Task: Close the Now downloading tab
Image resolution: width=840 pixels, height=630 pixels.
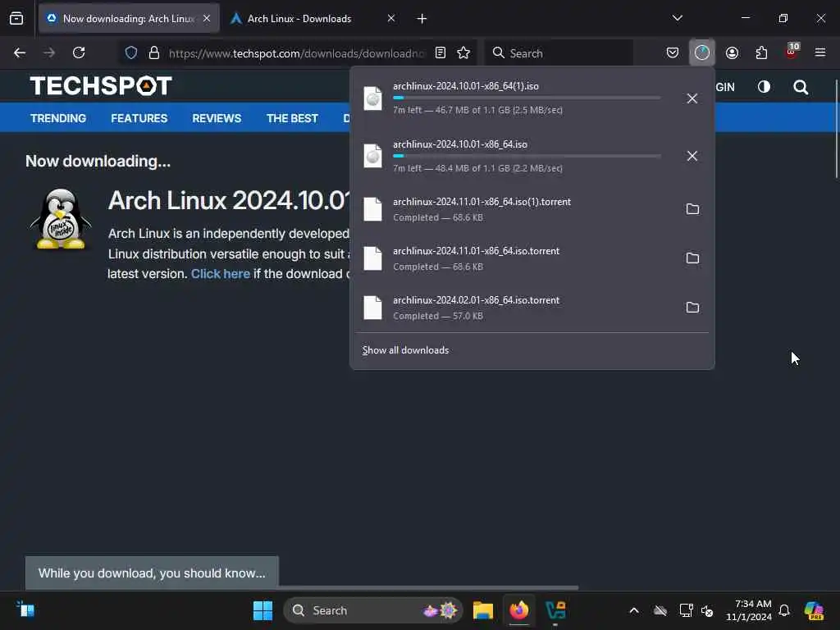Action: 207,19
